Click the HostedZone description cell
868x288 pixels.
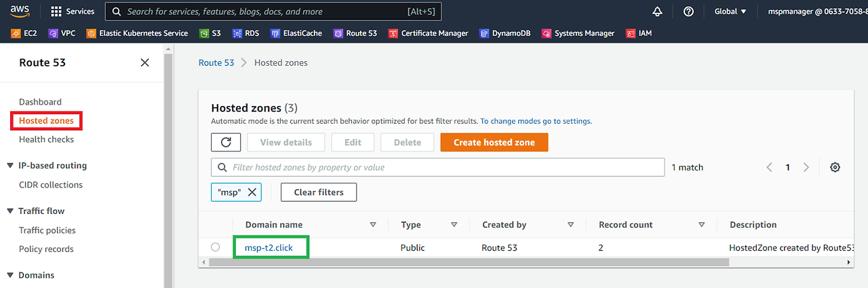pyautogui.click(x=791, y=248)
